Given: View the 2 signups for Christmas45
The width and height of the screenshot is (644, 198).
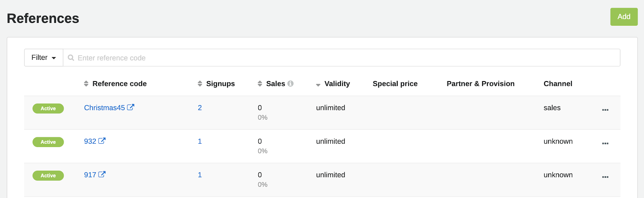Looking at the screenshot, I should pos(200,108).
